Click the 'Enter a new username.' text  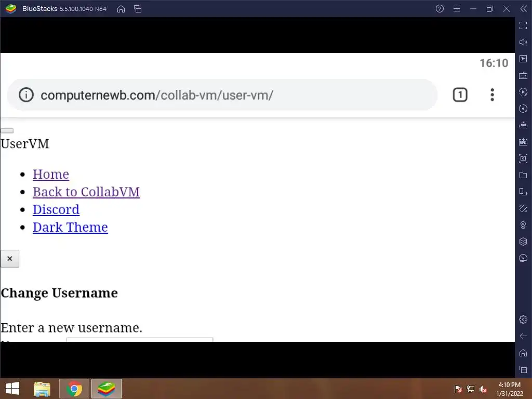[x=72, y=328]
